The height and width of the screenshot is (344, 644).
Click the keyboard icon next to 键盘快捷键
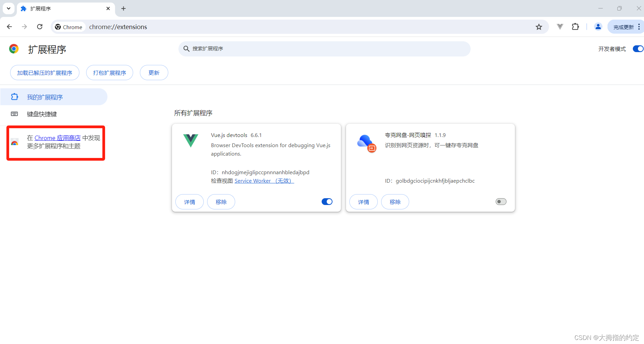click(14, 114)
